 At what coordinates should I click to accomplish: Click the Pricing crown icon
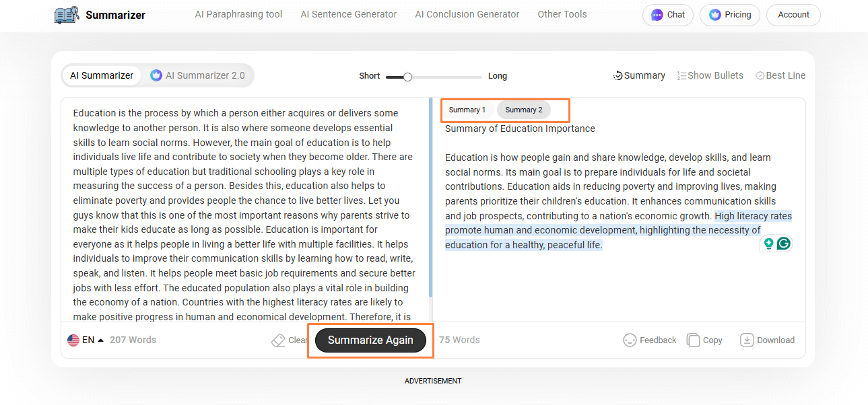tap(714, 15)
